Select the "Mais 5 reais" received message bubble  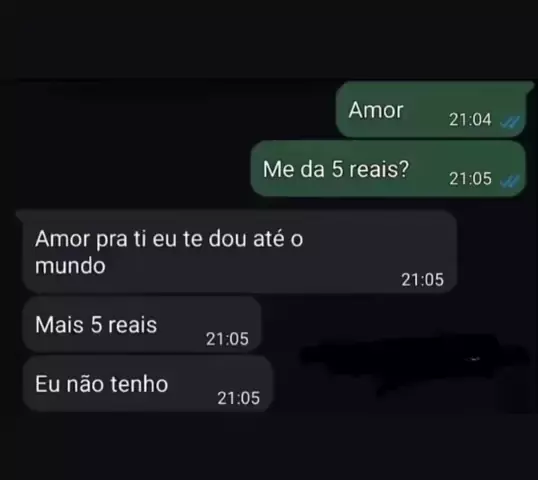point(142,325)
